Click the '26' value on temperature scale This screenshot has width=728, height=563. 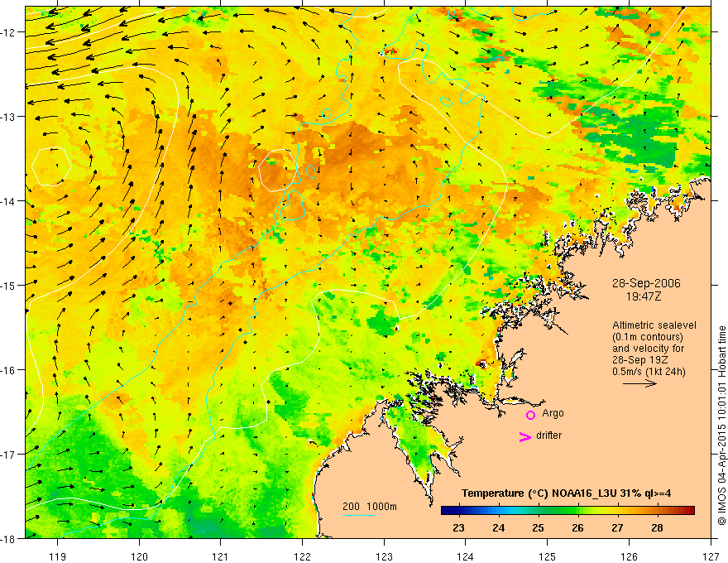[x=577, y=527]
